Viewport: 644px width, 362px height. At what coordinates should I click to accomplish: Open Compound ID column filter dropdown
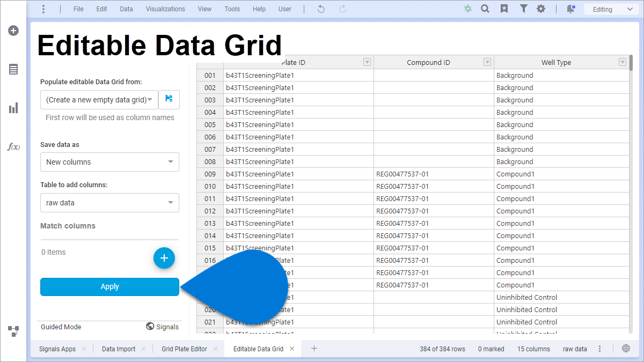tap(487, 62)
